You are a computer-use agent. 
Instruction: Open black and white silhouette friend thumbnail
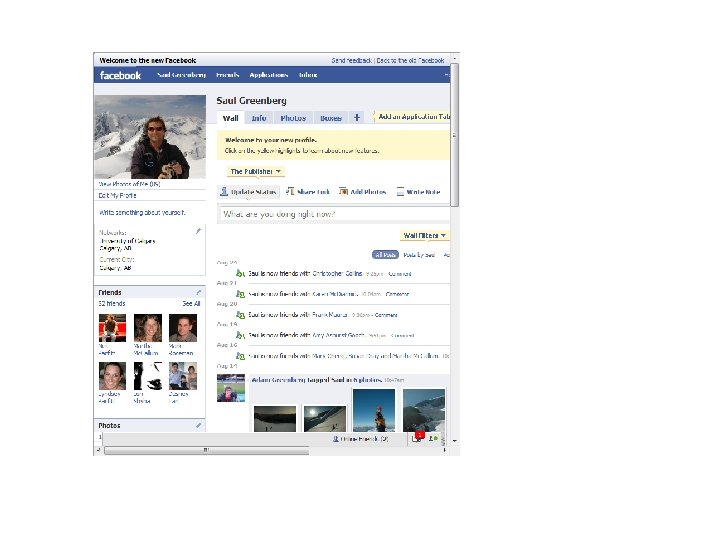[x=148, y=376]
